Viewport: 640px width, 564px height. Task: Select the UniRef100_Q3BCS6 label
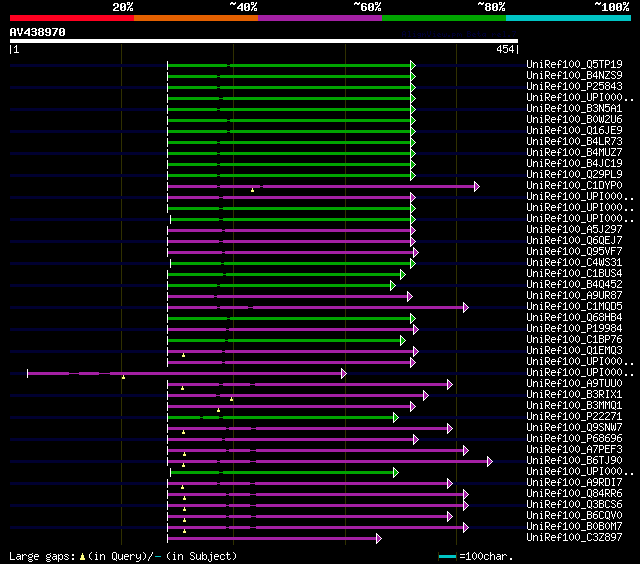[x=574, y=505]
